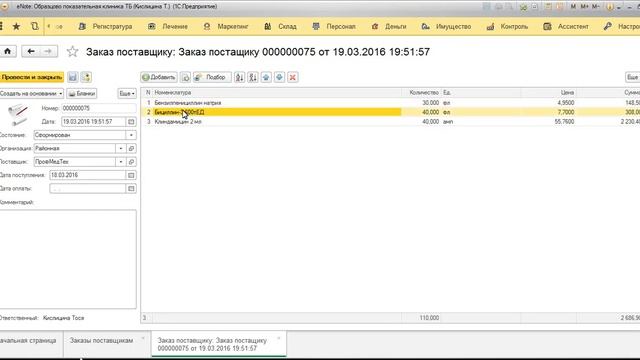Open the Поставщик record with the link icon
Image resolution: width=640 pixels, height=360 pixels.
[x=131, y=162]
